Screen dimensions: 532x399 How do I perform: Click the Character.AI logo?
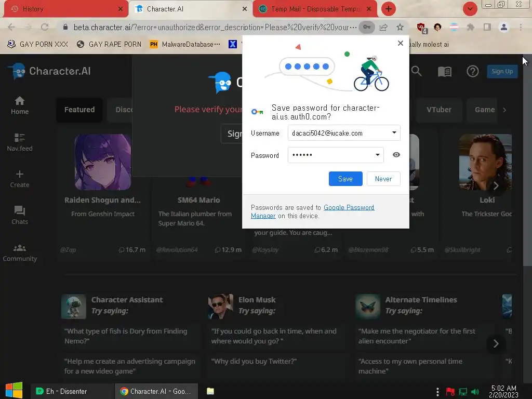coord(49,71)
